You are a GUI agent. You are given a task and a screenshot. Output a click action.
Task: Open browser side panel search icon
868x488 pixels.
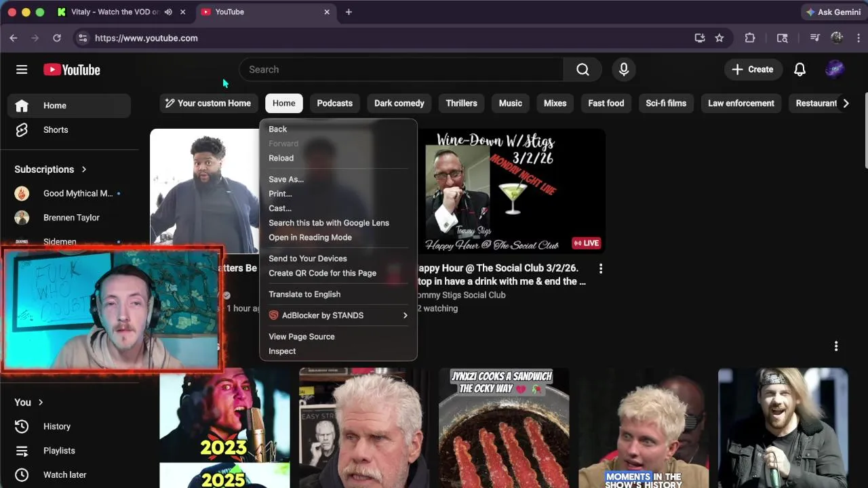(x=783, y=38)
